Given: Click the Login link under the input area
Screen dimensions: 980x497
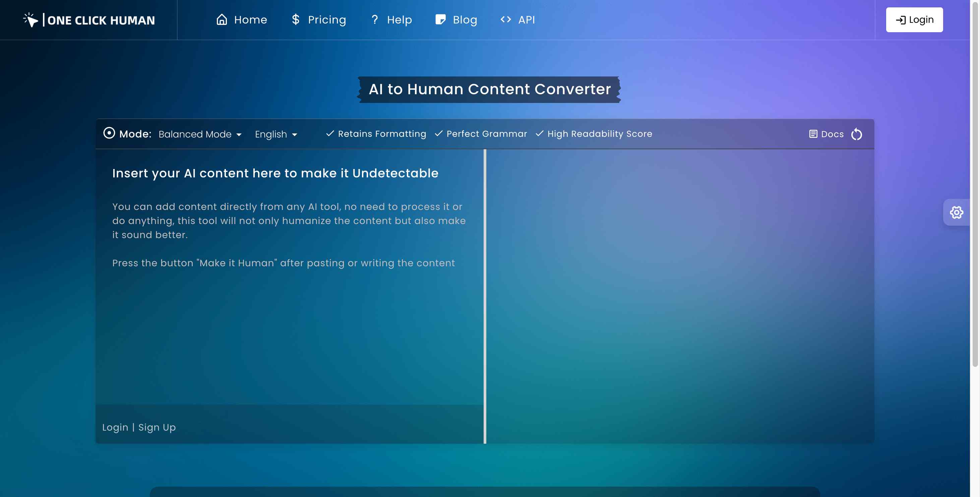Looking at the screenshot, I should [115, 427].
